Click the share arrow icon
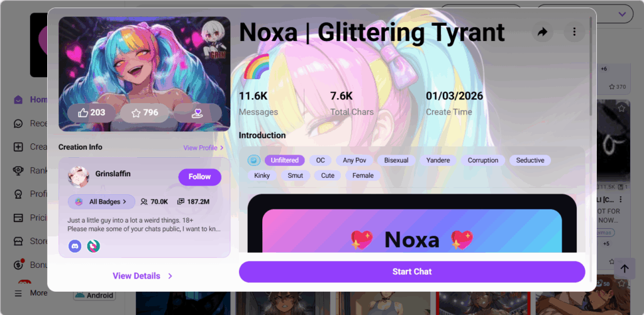Viewport: 644px width, 315px height. tap(543, 32)
